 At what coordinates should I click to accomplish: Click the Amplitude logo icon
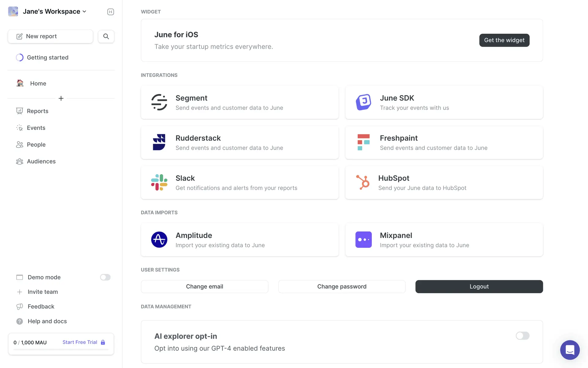pyautogui.click(x=159, y=240)
